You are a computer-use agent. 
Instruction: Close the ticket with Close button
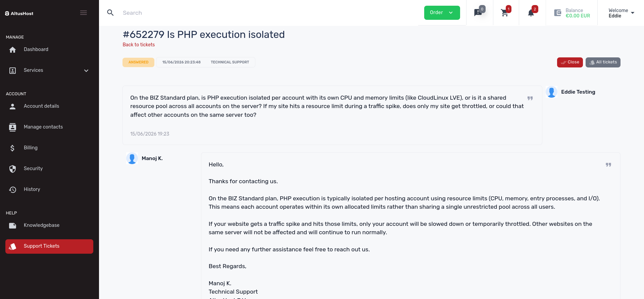pos(570,62)
